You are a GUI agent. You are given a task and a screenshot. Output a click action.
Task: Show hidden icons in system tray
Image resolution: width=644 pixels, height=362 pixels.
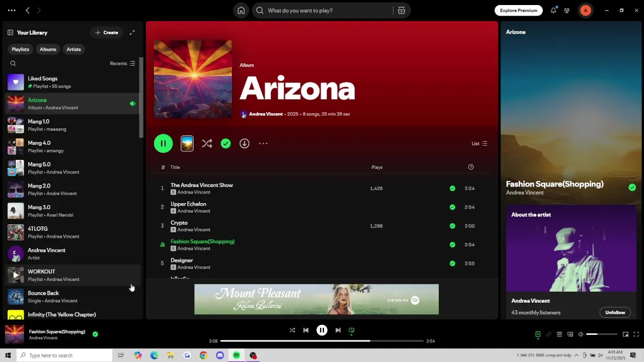(577, 355)
